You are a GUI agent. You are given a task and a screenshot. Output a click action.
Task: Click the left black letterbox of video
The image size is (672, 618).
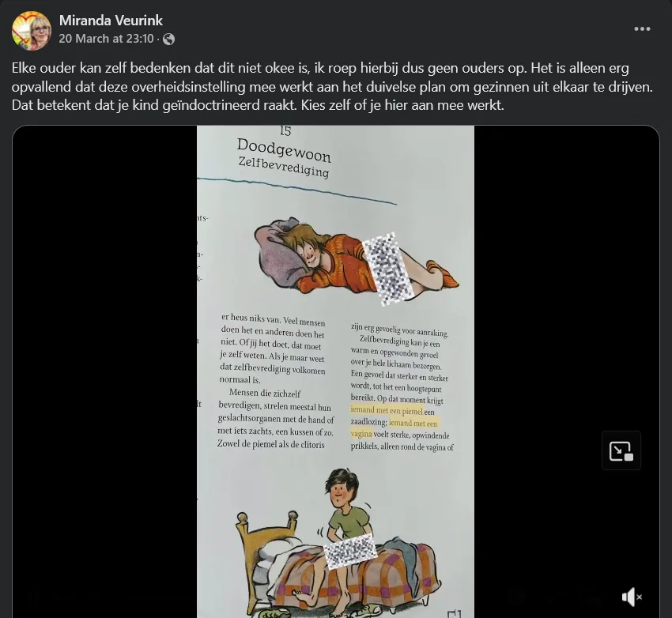[x=104, y=371]
